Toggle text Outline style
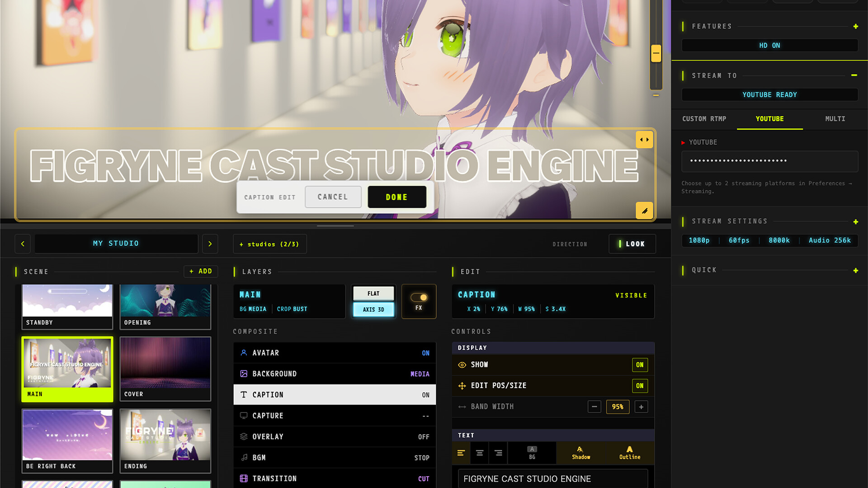The width and height of the screenshot is (868, 488). point(630,453)
